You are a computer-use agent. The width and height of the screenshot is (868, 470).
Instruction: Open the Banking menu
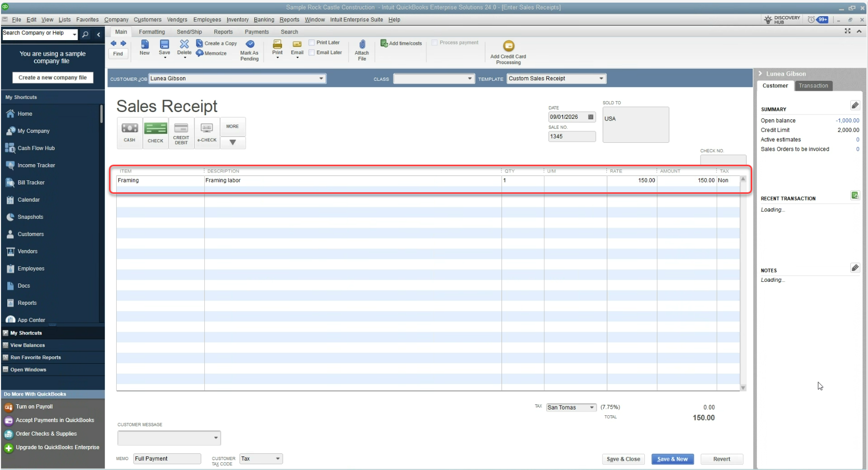tap(264, 20)
